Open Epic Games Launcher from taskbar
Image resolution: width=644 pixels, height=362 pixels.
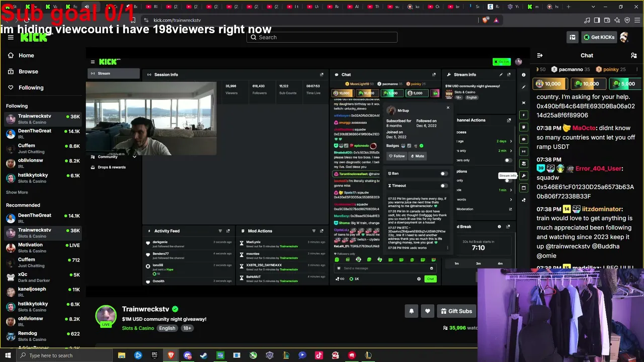tap(154, 355)
